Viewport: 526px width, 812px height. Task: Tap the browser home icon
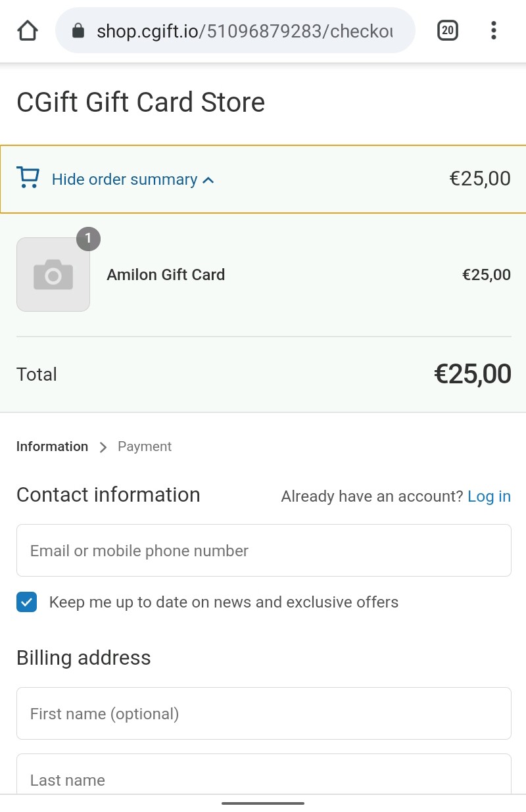coord(28,30)
